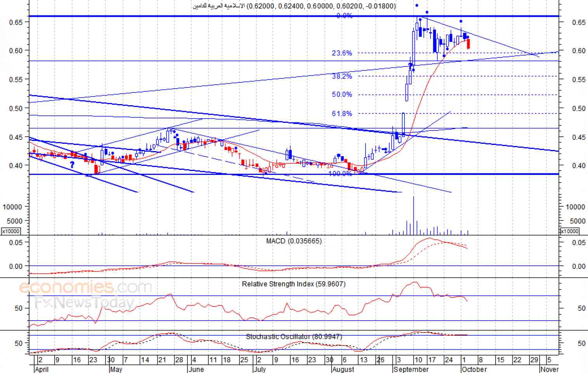Click the 61.8% Fibonacci retracement label
This screenshot has height=373, width=588.
tap(342, 113)
